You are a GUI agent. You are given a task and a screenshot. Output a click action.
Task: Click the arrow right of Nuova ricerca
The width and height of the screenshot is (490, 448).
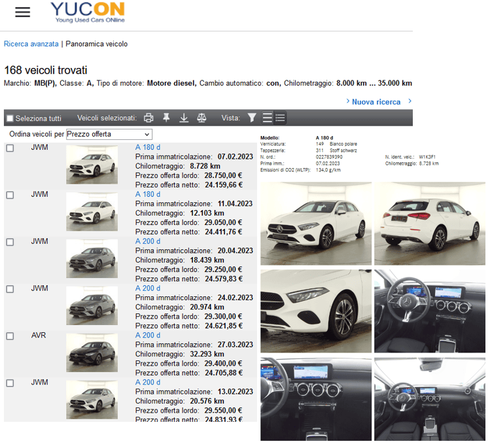[x=410, y=101]
